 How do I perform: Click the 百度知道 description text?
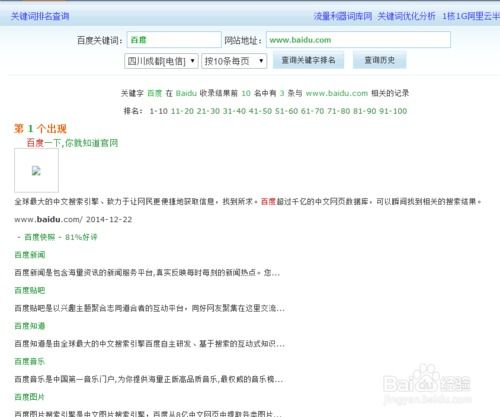click(149, 343)
